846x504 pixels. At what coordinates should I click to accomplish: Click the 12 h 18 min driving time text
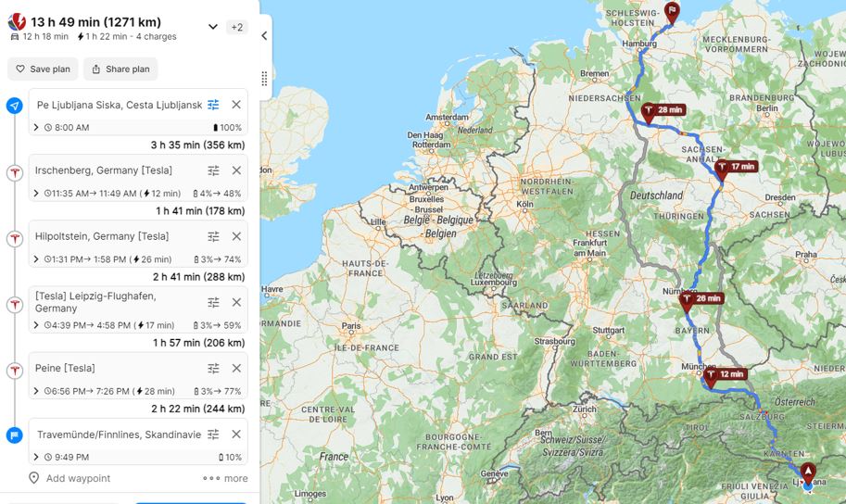40,36
